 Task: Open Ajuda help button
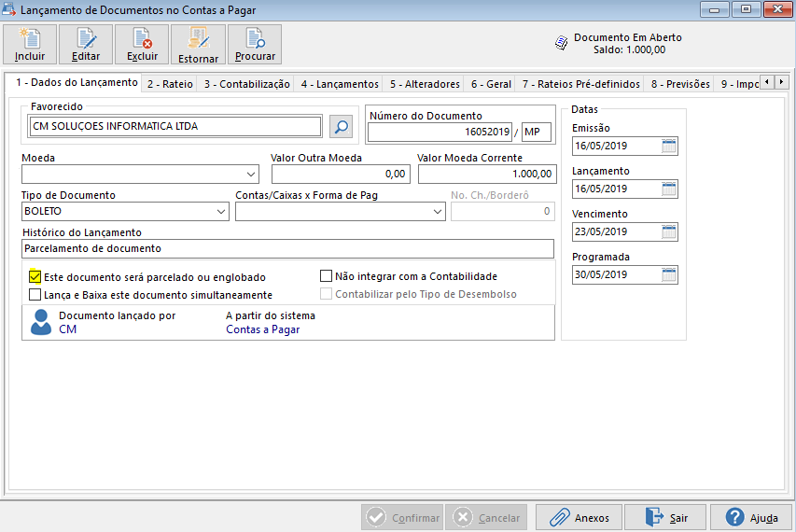[751, 517]
